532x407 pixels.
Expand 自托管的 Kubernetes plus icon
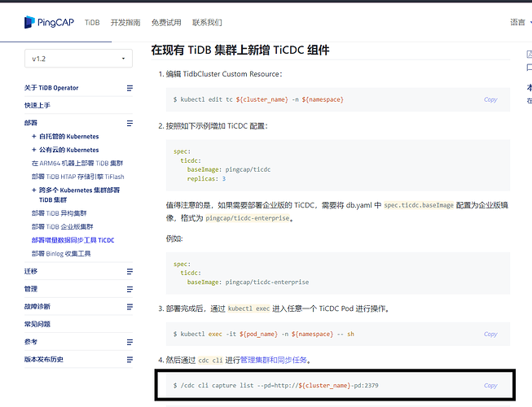34,136
